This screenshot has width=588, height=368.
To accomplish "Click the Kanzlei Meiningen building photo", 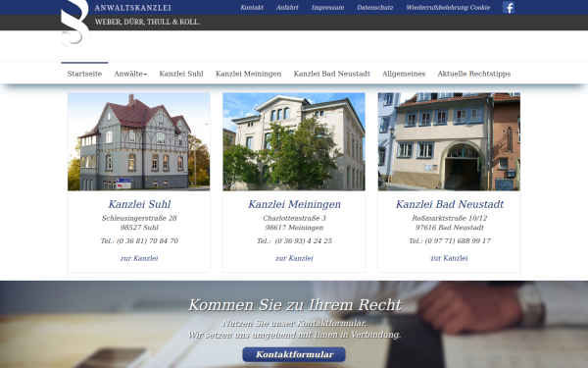I will (294, 141).
